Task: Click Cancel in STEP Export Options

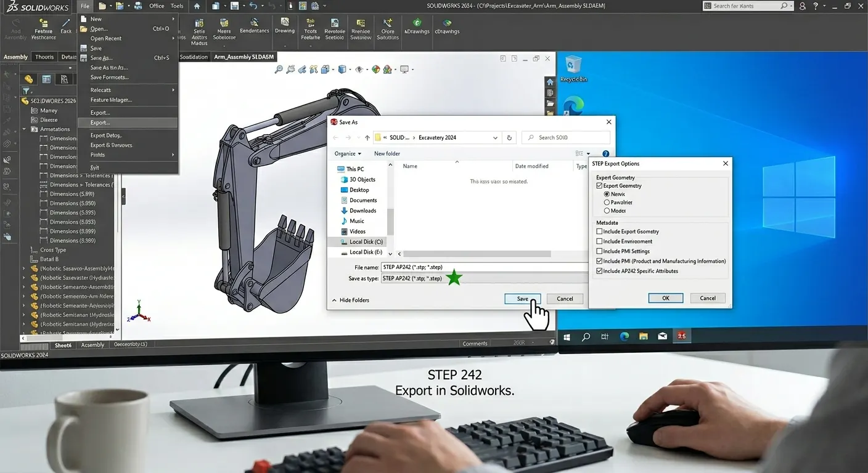Action: (x=708, y=298)
